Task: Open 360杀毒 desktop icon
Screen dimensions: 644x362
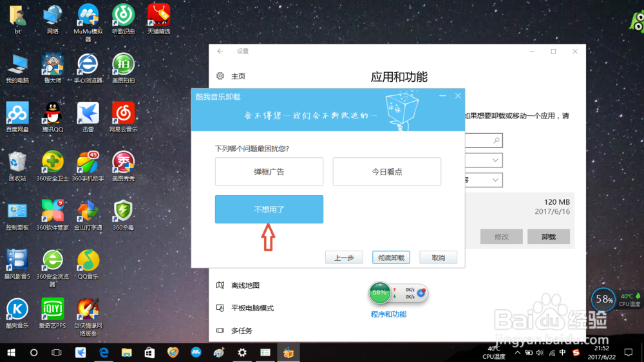Action: (x=123, y=215)
